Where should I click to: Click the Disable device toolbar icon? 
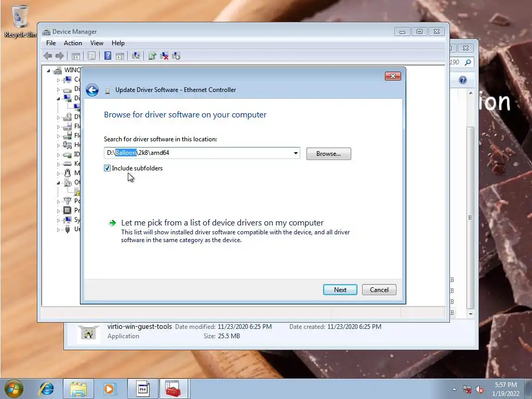click(x=176, y=56)
